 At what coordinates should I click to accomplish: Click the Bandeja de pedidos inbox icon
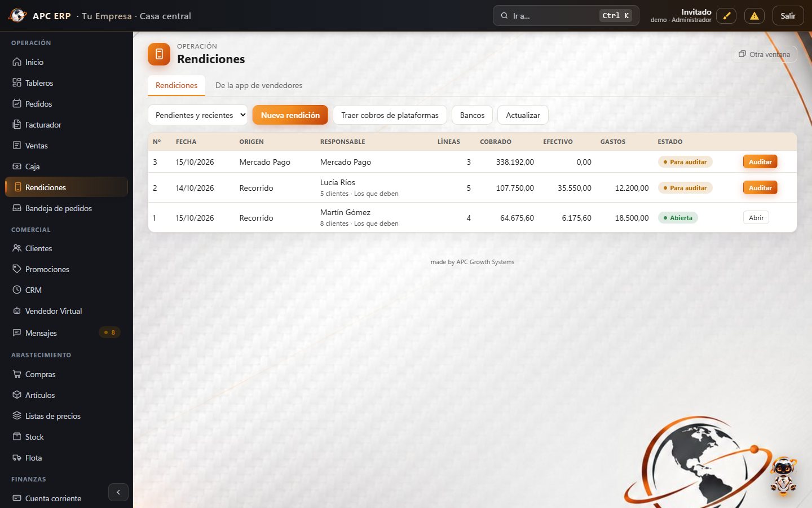(x=17, y=208)
